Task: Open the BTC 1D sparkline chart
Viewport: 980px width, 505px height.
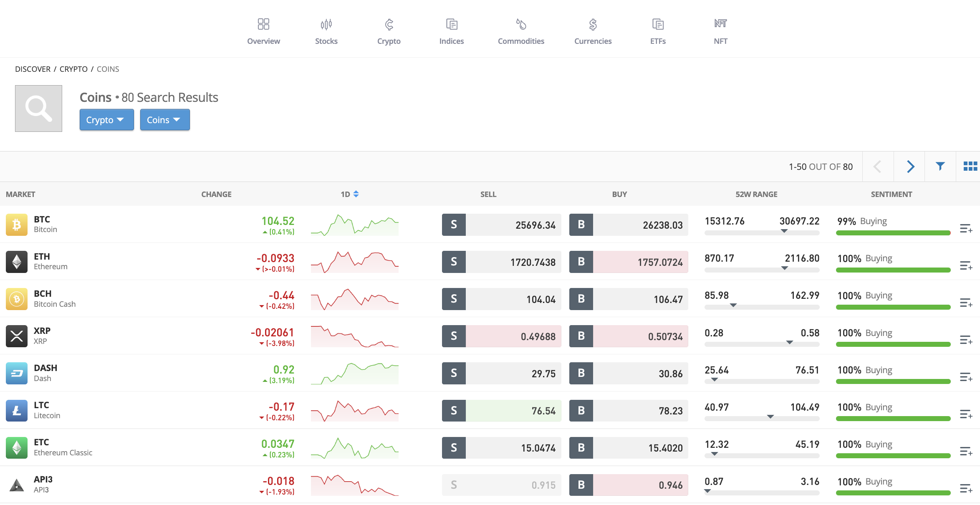Action: click(x=355, y=225)
